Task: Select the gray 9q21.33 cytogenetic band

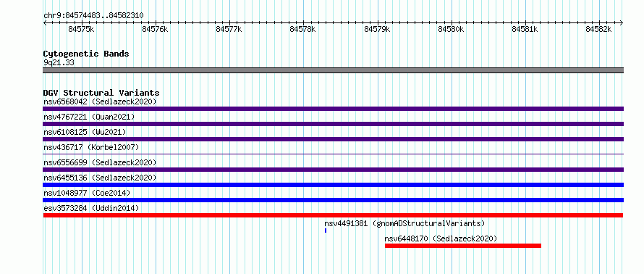Action: pyautogui.click(x=333, y=70)
